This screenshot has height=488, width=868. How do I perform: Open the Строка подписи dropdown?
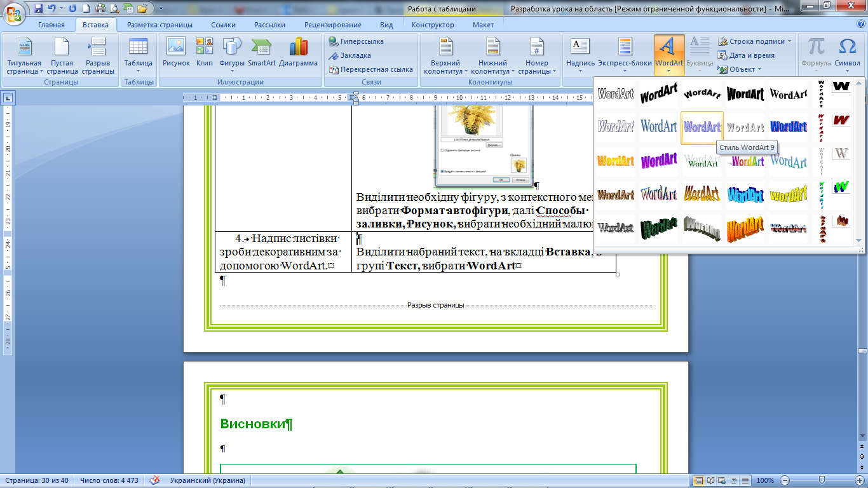click(x=755, y=41)
